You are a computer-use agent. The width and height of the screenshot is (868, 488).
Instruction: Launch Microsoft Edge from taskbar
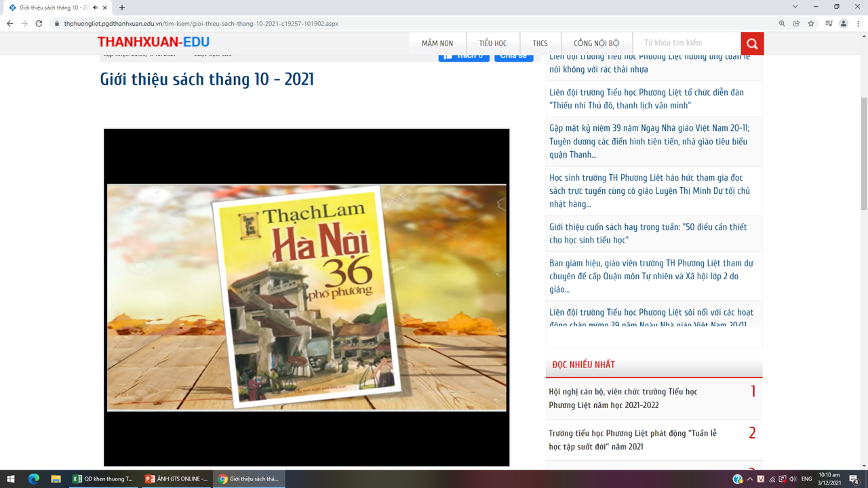(33, 479)
